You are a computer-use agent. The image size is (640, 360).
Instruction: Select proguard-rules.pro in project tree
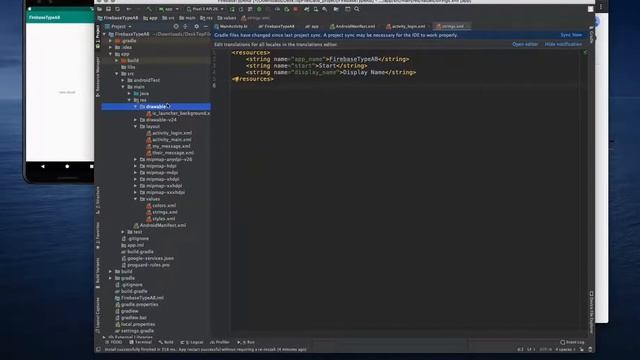pyautogui.click(x=148, y=265)
